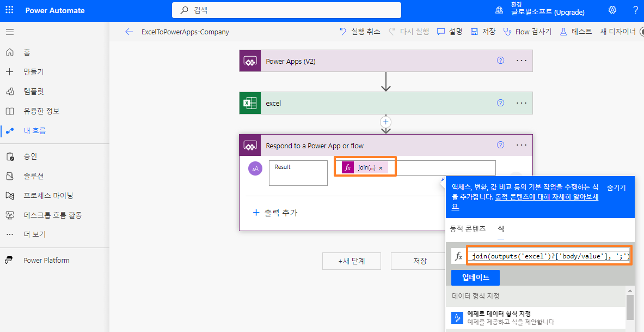Click the text type avatar icon
This screenshot has height=332, width=644.
coord(255,168)
